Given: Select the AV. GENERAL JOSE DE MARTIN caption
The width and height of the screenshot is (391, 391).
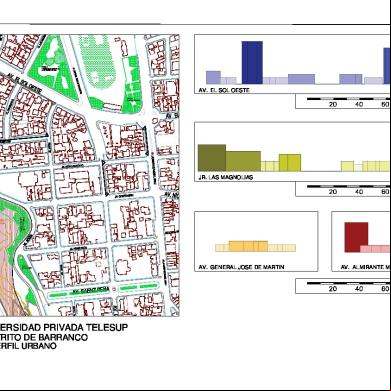Looking at the screenshot, I should click(x=241, y=267).
